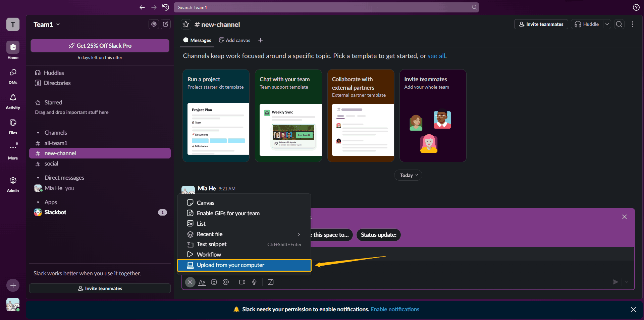Open the Admin settings icon
This screenshot has width=644, height=320.
click(x=13, y=180)
